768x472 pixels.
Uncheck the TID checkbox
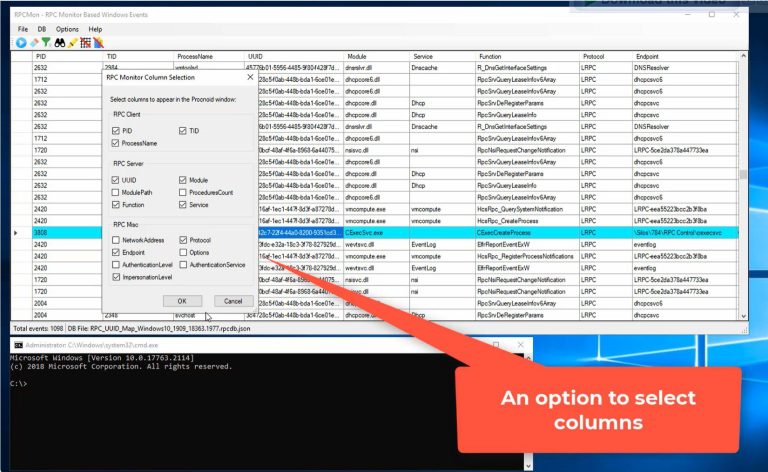coord(183,131)
